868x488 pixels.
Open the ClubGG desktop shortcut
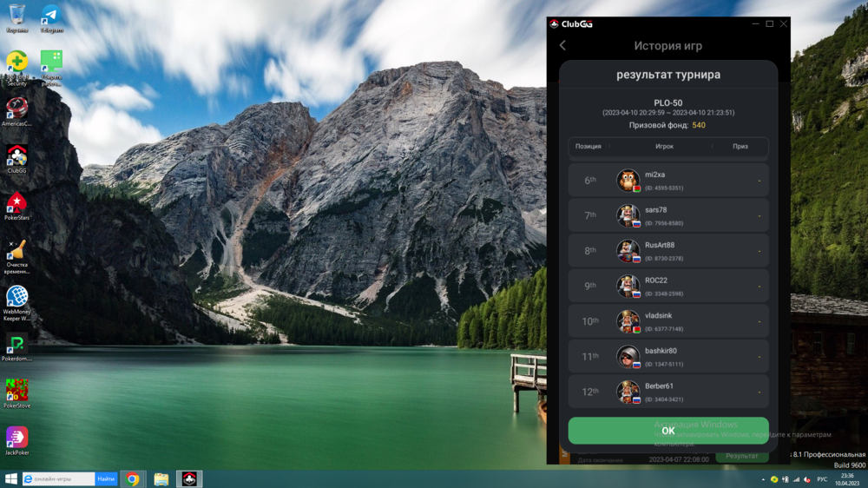(x=16, y=156)
